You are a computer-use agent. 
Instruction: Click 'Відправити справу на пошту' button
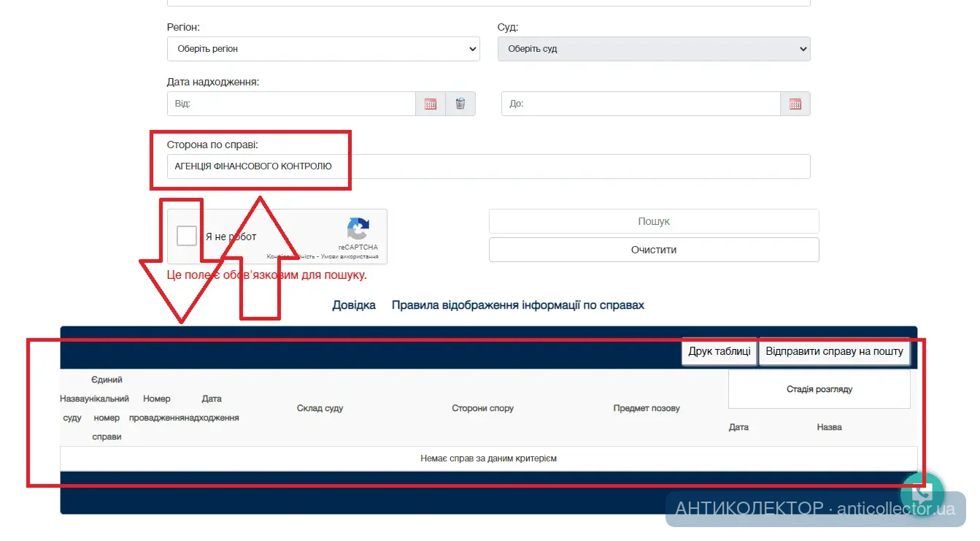pyautogui.click(x=834, y=351)
